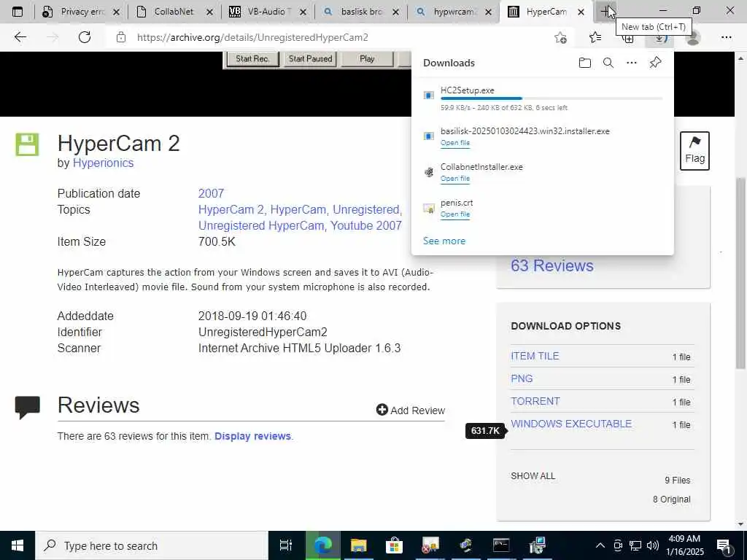Open the Hyperionics creator link

pyautogui.click(x=103, y=163)
